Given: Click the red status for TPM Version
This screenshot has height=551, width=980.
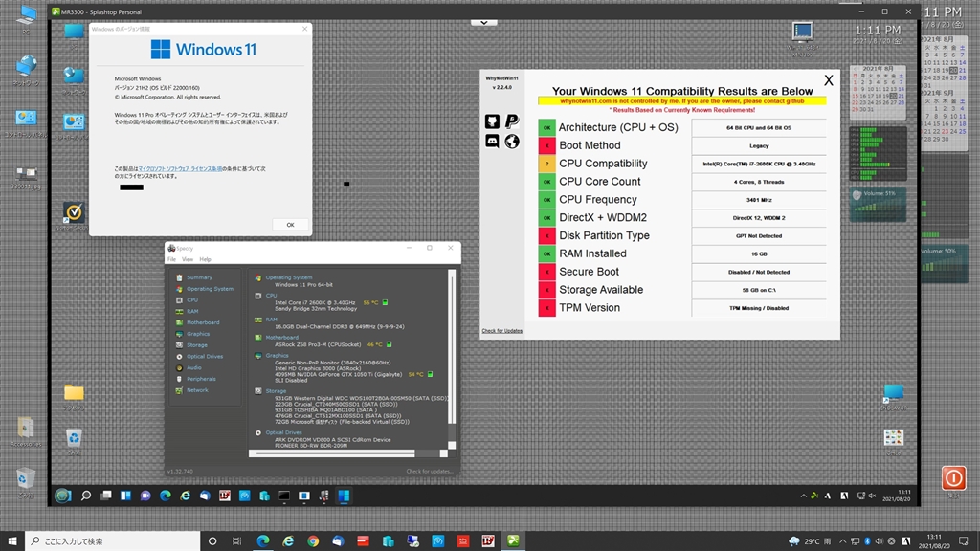Looking at the screenshot, I should click(546, 308).
